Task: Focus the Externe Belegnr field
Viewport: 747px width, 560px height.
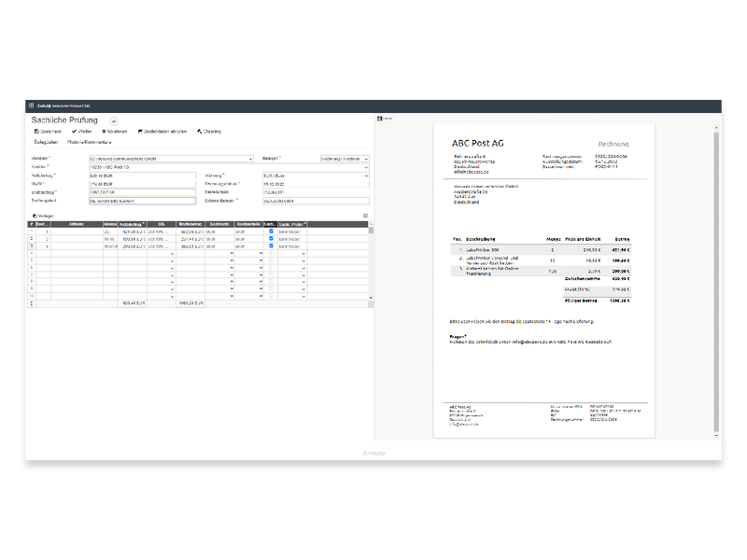Action: pos(316,201)
